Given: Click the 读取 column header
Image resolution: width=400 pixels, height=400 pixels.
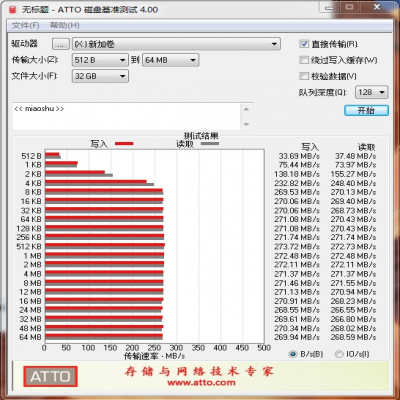Looking at the screenshot, I should pos(367,147).
